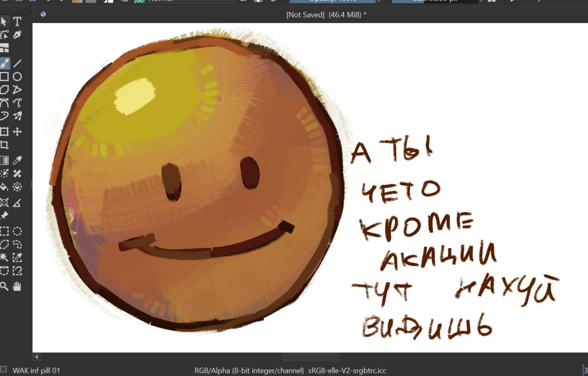This screenshot has height=376, width=588.
Task: Select the Transform tool
Action: click(4, 132)
